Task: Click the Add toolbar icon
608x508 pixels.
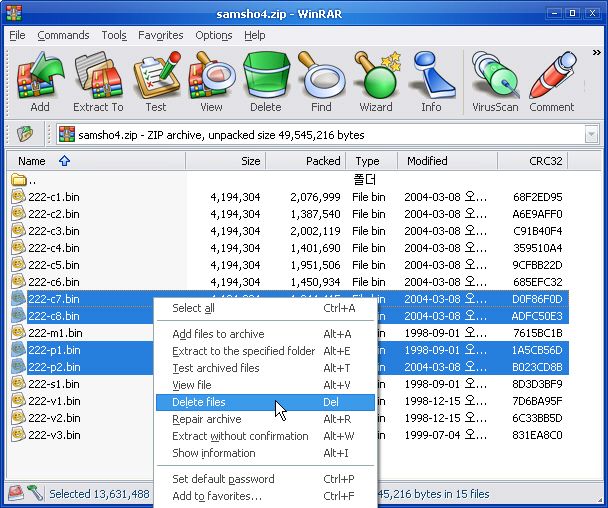Action: pyautogui.click(x=40, y=82)
